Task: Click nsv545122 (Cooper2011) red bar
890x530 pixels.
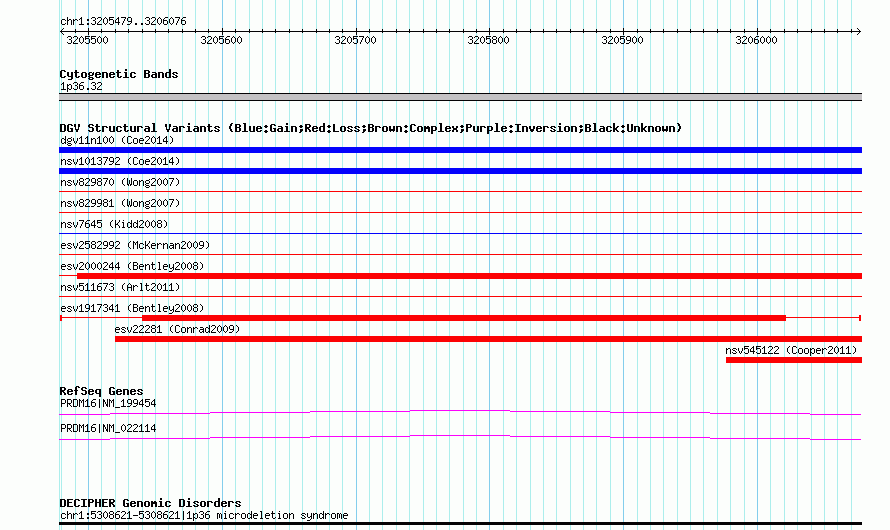Action: pos(794,360)
